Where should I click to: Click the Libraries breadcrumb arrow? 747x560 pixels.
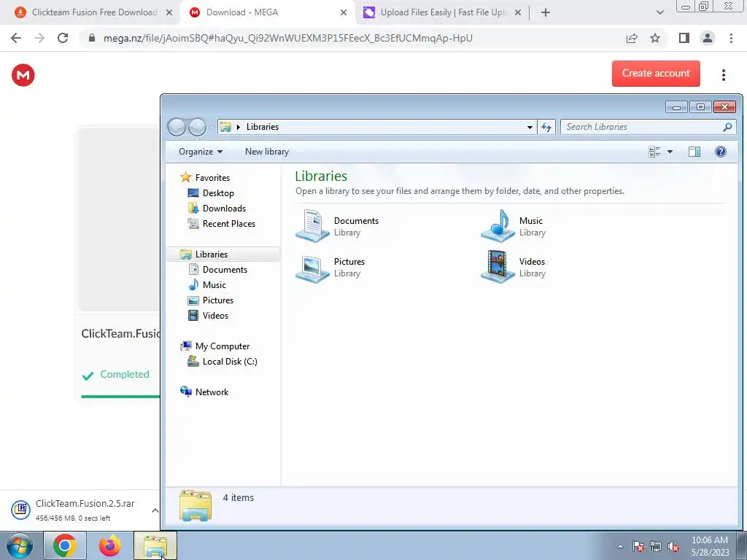pyautogui.click(x=239, y=127)
